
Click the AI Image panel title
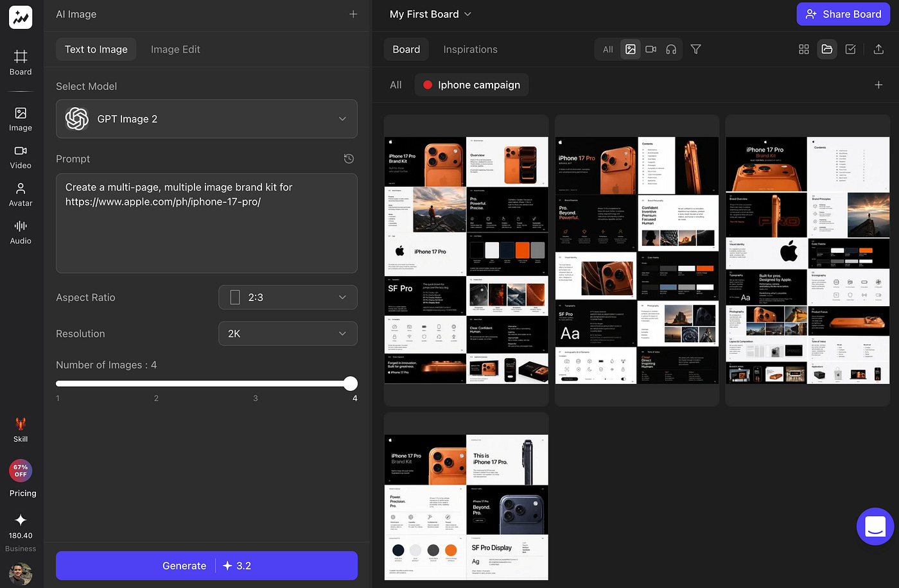[76, 14]
